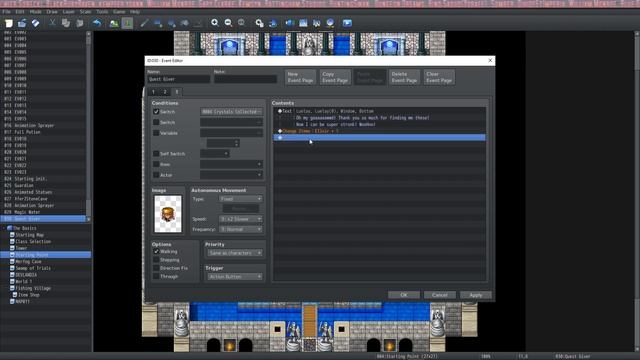Switch to Event editing mode icon
Viewport: 640px width, 360px height.
click(127, 23)
